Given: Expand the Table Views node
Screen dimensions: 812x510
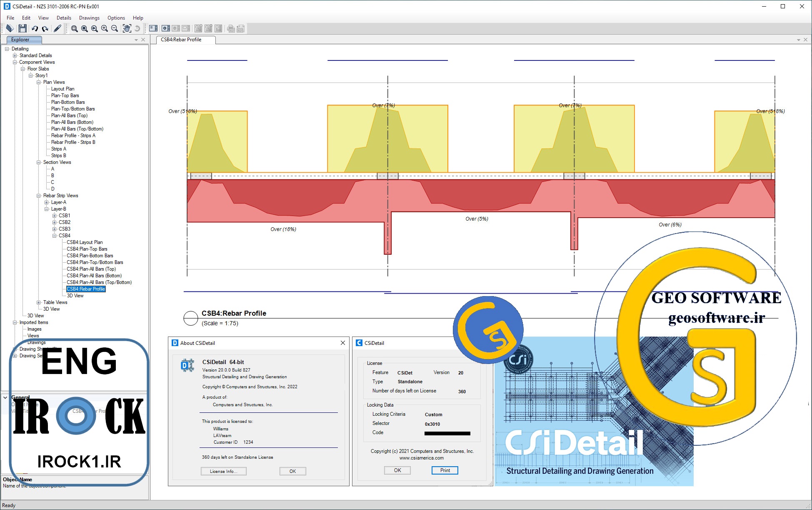Looking at the screenshot, I should 39,302.
